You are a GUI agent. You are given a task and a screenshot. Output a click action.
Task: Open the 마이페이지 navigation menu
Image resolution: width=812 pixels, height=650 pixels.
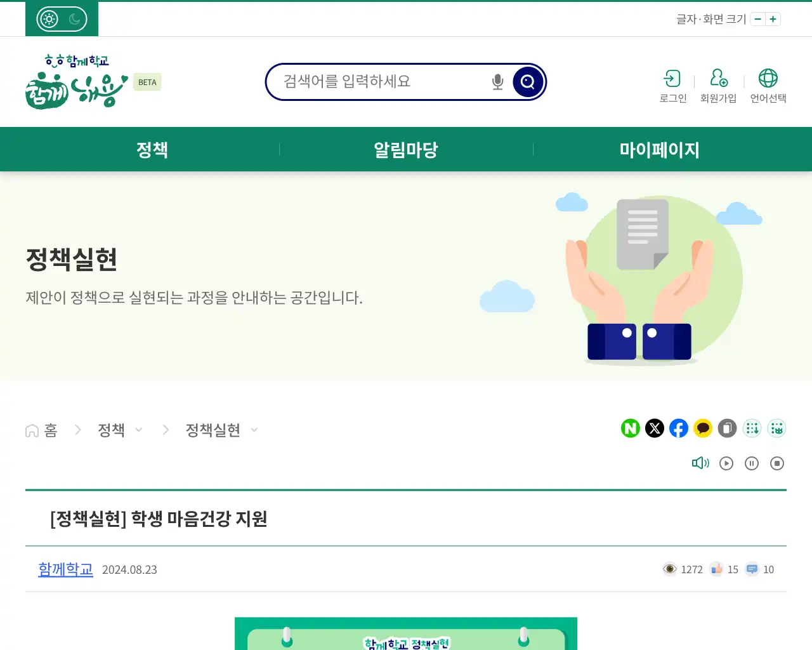point(660,149)
